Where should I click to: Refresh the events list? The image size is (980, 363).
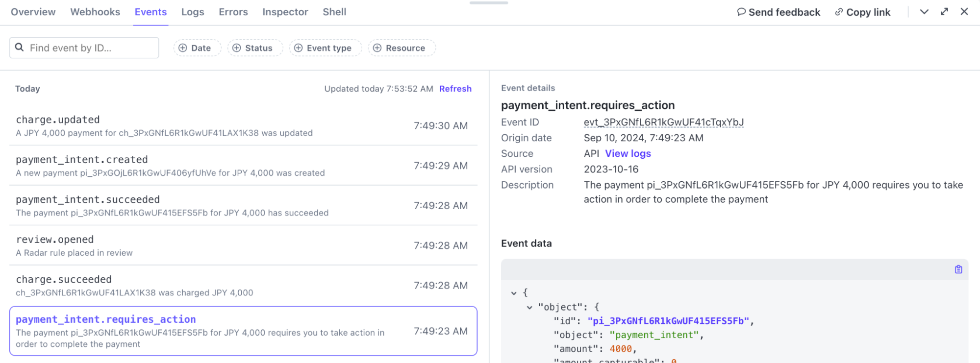pyautogui.click(x=455, y=89)
